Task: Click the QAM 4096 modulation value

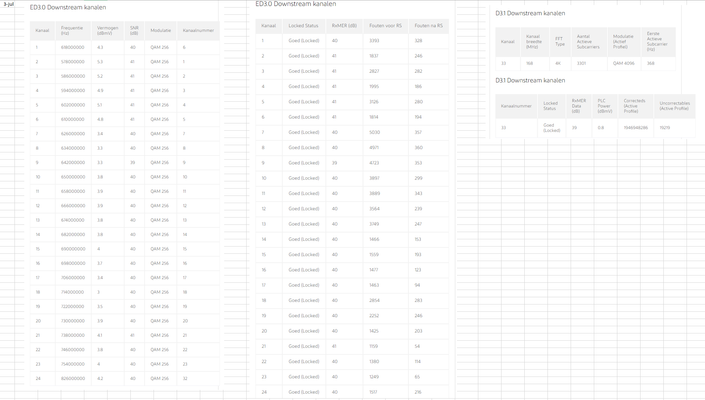Action: point(624,63)
